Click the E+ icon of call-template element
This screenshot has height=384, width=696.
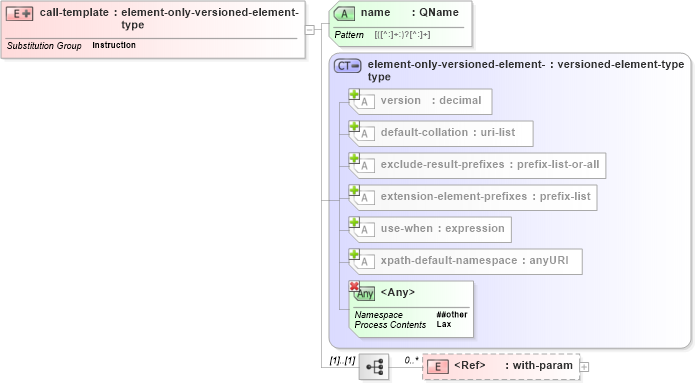19,14
